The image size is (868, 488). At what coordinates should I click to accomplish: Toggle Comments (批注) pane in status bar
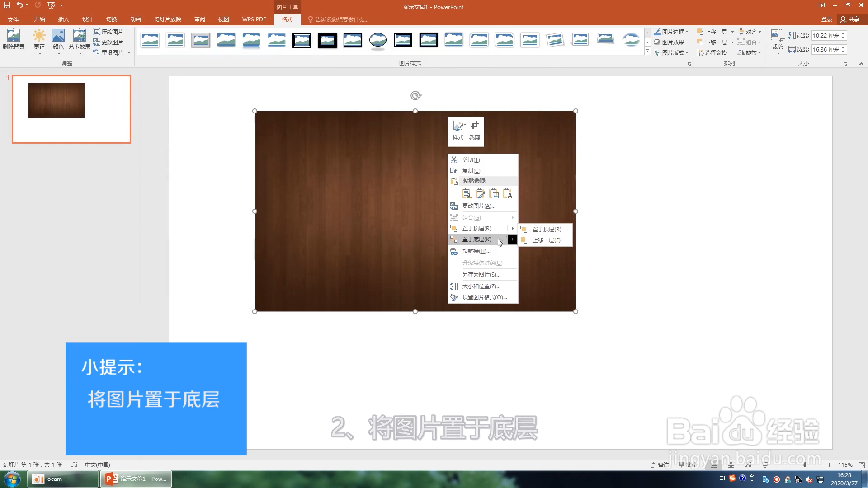pyautogui.click(x=687, y=465)
